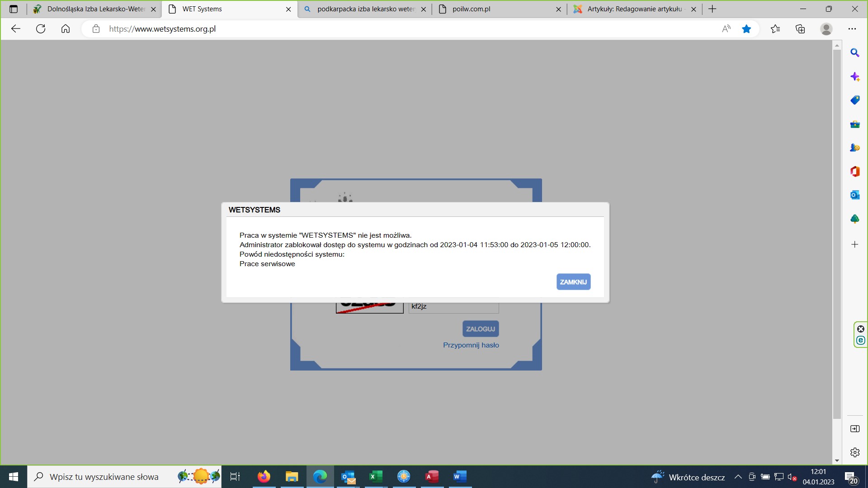Toggle the favorite star for this page
The width and height of the screenshot is (868, 488).
[x=746, y=29]
